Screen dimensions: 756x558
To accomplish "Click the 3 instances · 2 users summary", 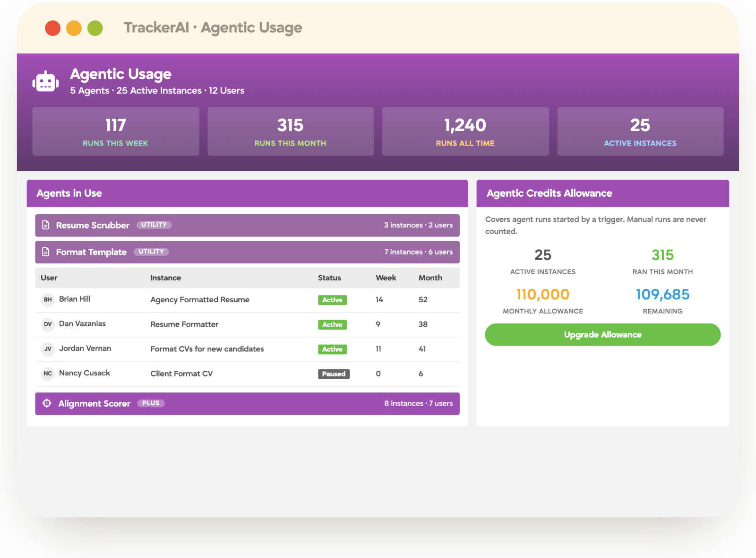I will pos(418,225).
